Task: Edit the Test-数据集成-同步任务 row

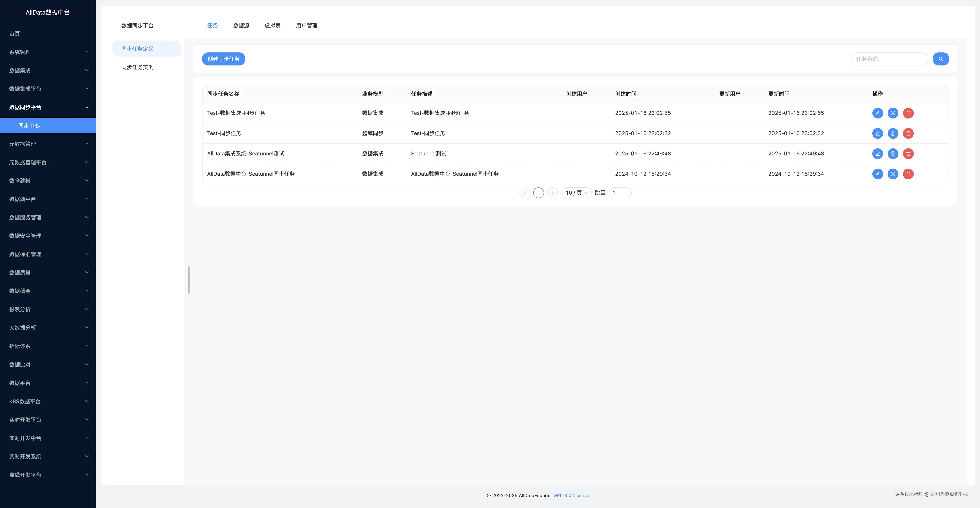Action: [x=877, y=113]
